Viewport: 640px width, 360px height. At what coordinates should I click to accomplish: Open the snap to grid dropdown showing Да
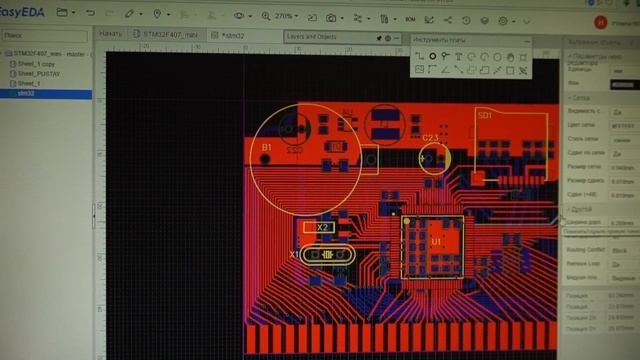click(624, 154)
